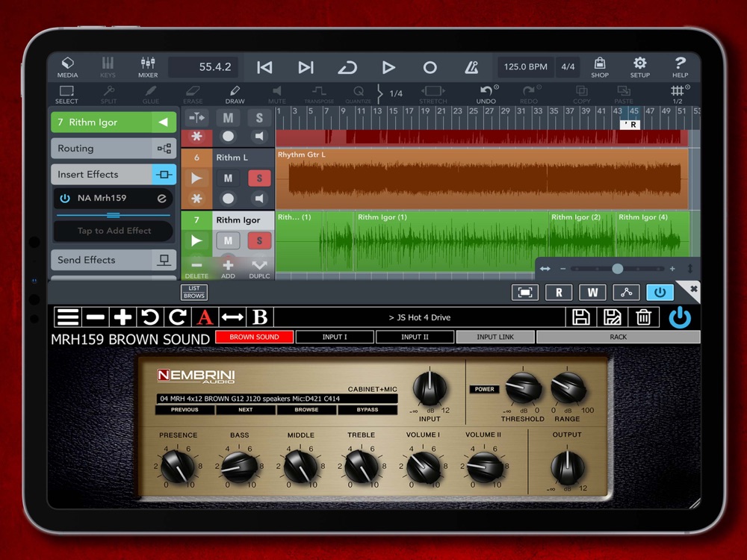The height and width of the screenshot is (560, 747).
Task: Undo the last action
Action: tap(486, 94)
